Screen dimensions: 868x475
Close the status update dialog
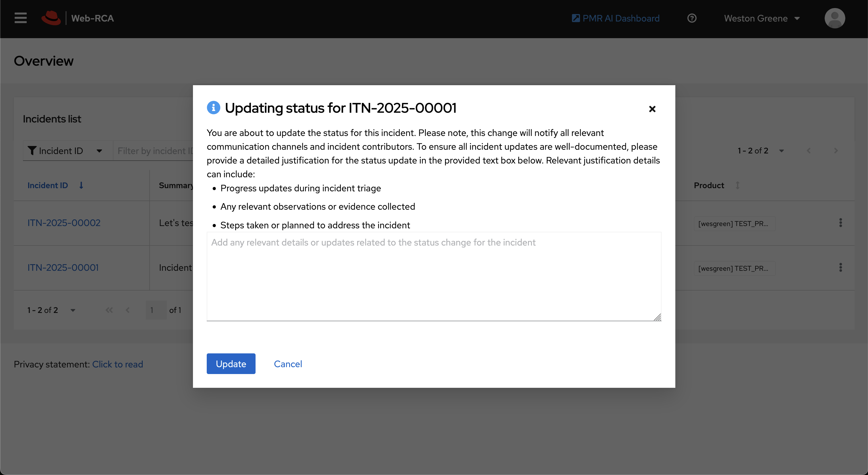pyautogui.click(x=652, y=109)
